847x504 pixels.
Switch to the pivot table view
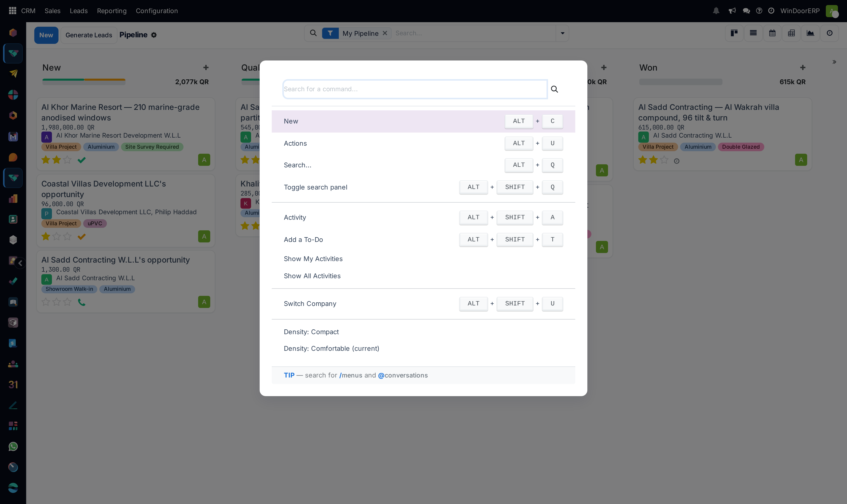point(791,33)
